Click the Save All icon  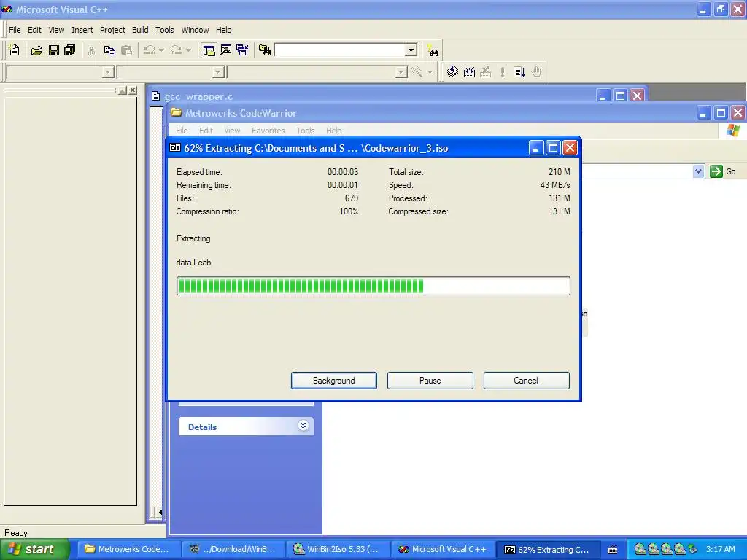(70, 50)
